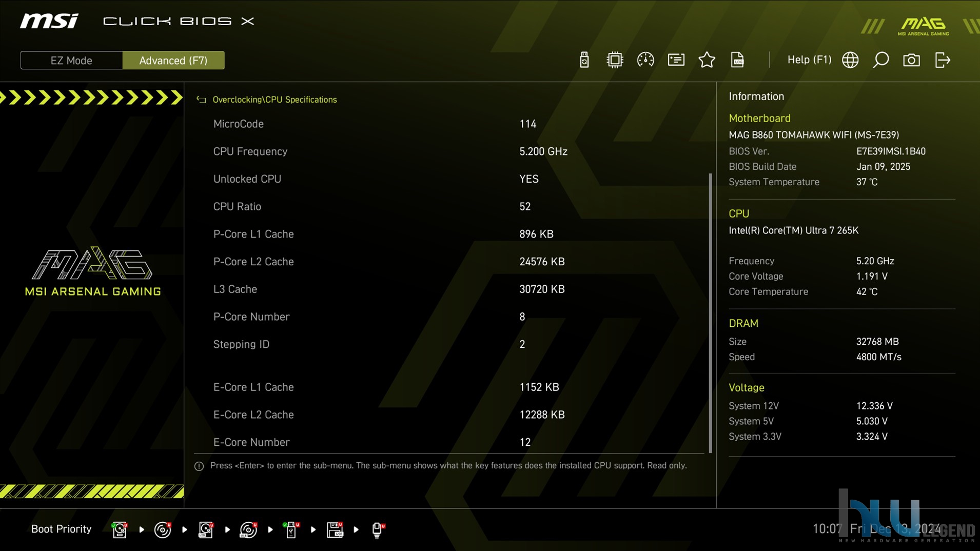The height and width of the screenshot is (551, 980).
Task: Select the E-Core L2 Cache row
Action: [450, 415]
